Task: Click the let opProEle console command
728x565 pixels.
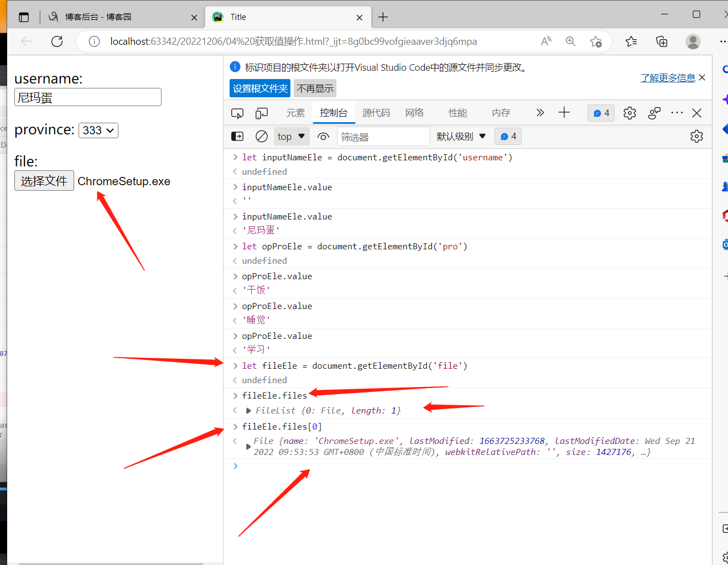Action: click(x=355, y=246)
